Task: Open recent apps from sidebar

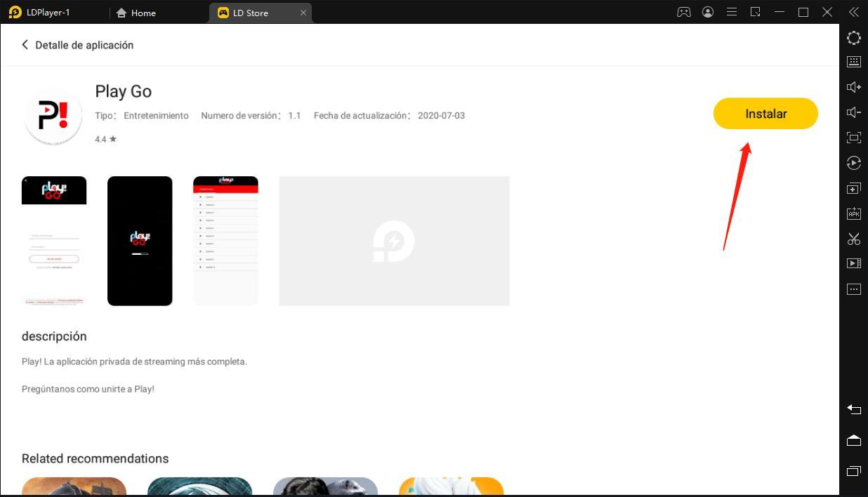Action: tap(854, 470)
